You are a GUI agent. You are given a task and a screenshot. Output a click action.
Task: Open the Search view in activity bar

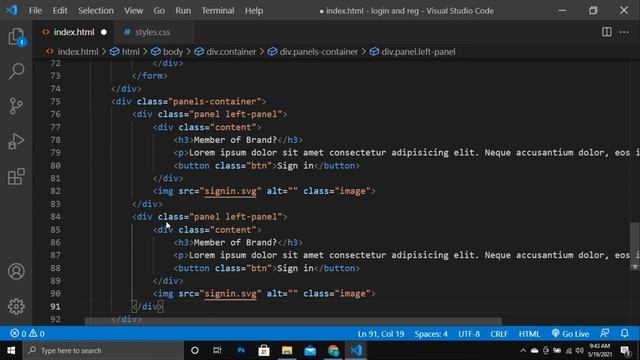(x=16, y=71)
